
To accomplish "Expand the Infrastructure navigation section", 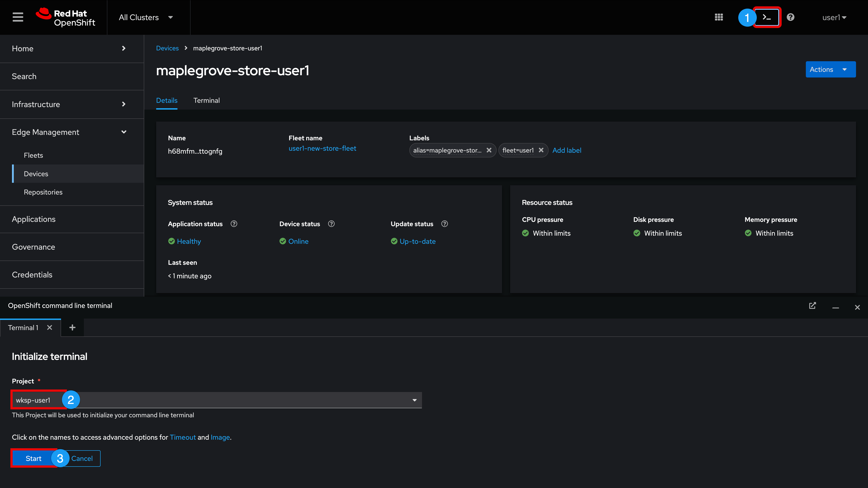I will point(72,104).
